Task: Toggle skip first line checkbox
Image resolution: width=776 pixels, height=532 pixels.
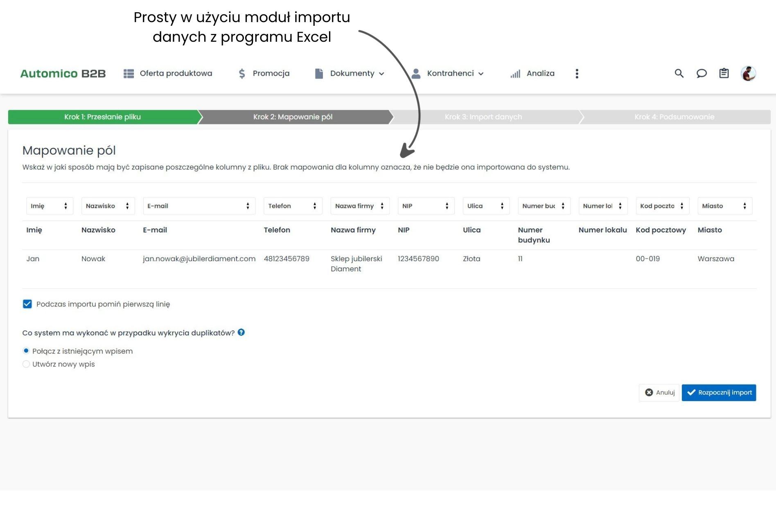Action: click(x=27, y=304)
